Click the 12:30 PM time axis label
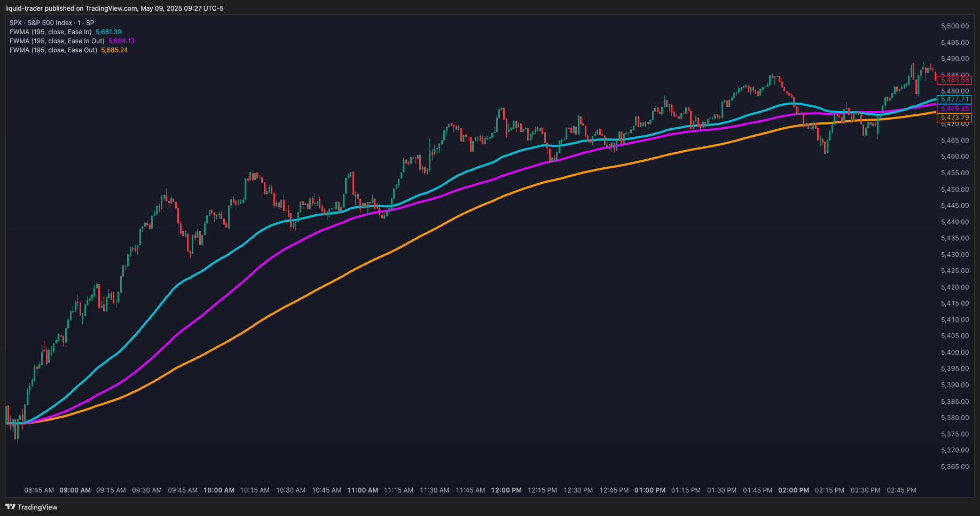 coord(578,490)
